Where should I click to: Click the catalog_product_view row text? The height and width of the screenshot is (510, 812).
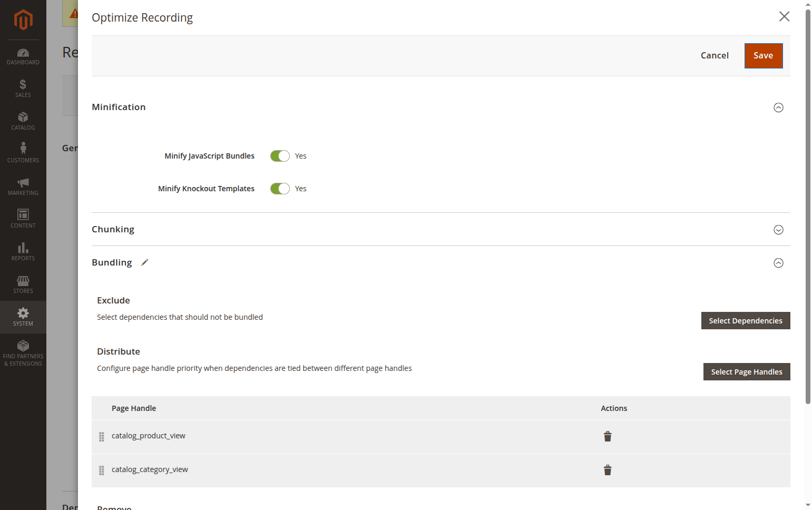point(149,436)
